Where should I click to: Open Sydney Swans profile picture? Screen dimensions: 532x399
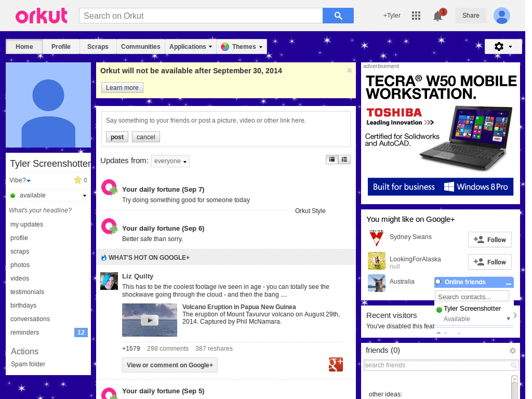377,238
